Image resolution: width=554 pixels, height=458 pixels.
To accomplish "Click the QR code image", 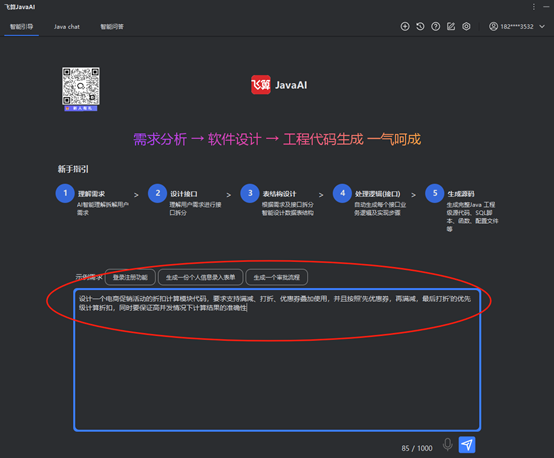I will tap(81, 86).
